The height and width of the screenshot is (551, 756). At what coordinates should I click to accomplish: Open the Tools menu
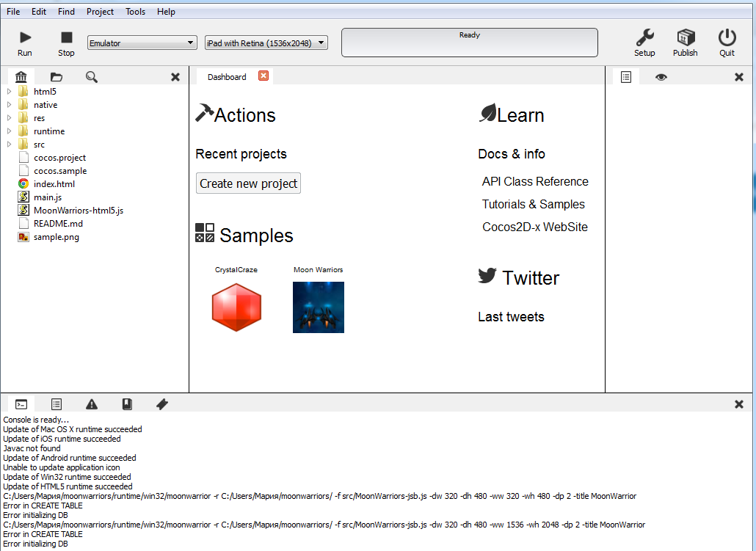click(x=135, y=12)
